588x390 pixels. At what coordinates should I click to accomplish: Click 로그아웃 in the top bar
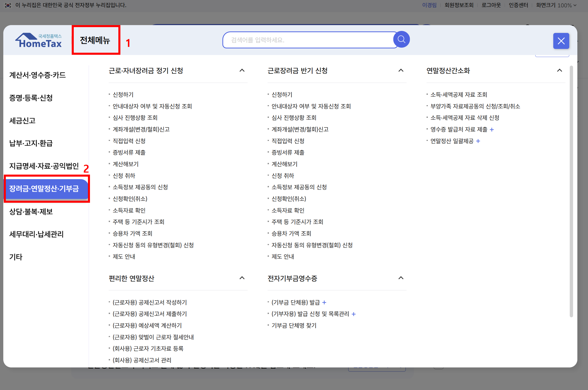pos(491,5)
